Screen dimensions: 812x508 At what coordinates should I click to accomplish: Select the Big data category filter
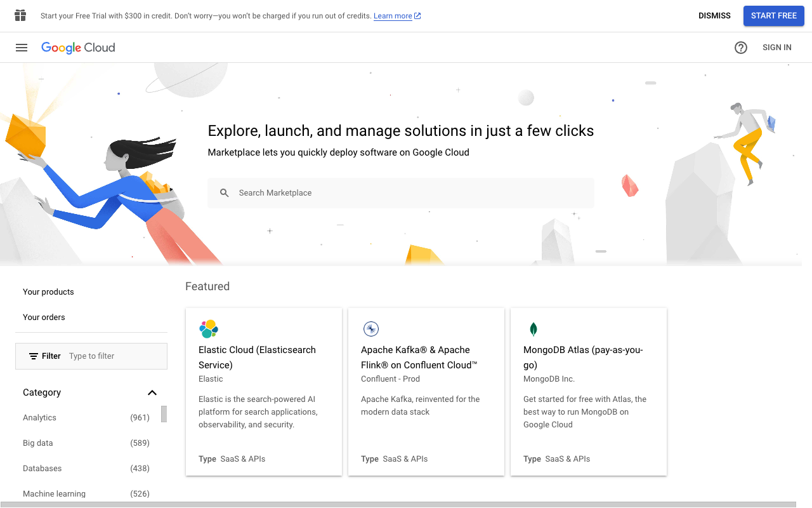pos(38,443)
